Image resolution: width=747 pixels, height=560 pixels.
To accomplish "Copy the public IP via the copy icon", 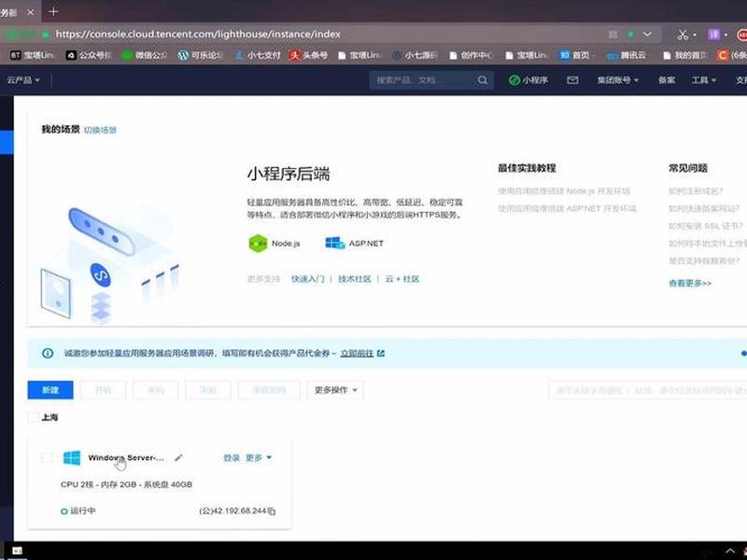I will (x=272, y=511).
